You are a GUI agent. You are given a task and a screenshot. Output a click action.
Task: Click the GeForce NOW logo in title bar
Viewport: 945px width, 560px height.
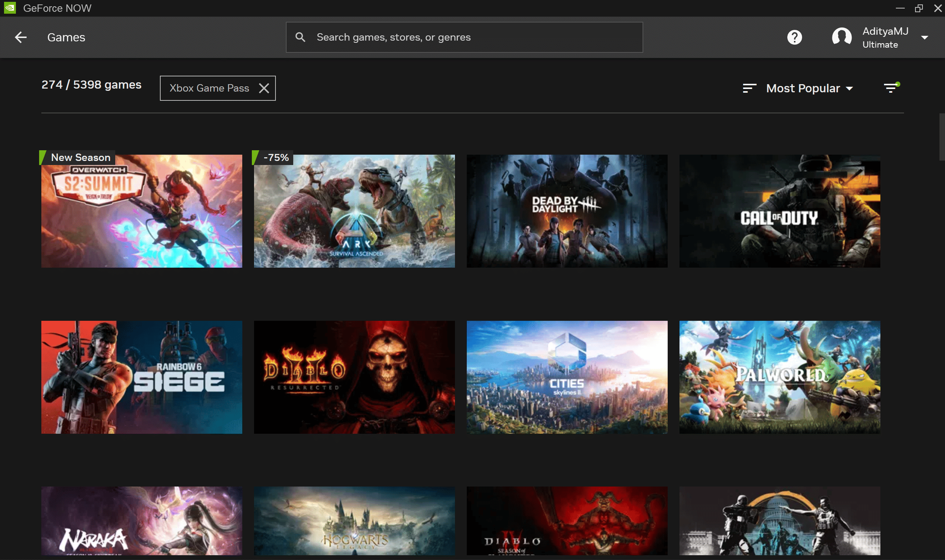click(x=10, y=7)
